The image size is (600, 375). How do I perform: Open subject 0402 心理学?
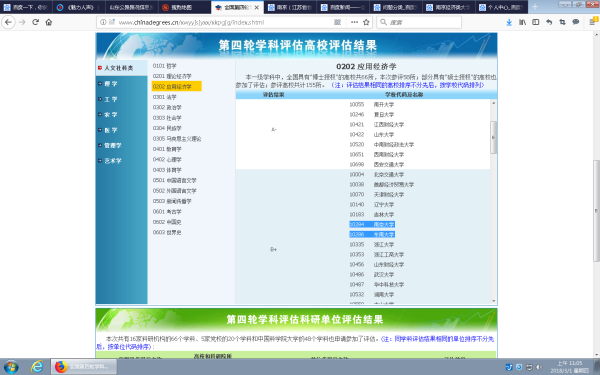[167, 160]
